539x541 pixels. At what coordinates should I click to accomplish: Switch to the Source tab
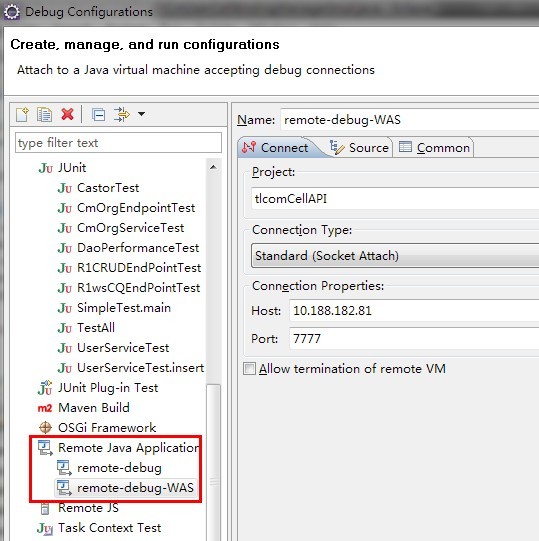[359, 148]
